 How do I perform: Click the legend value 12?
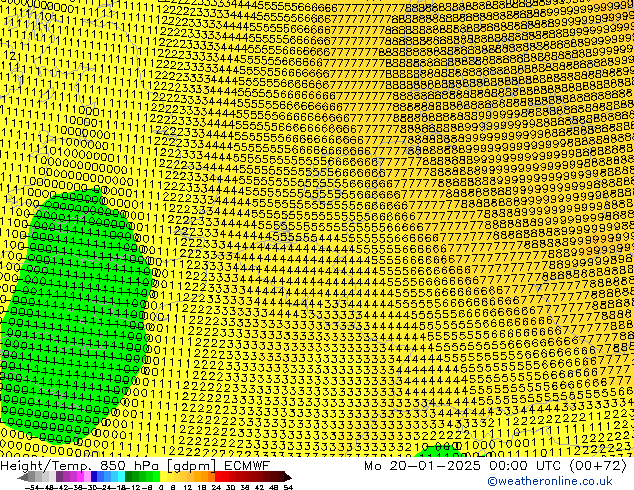(188, 487)
